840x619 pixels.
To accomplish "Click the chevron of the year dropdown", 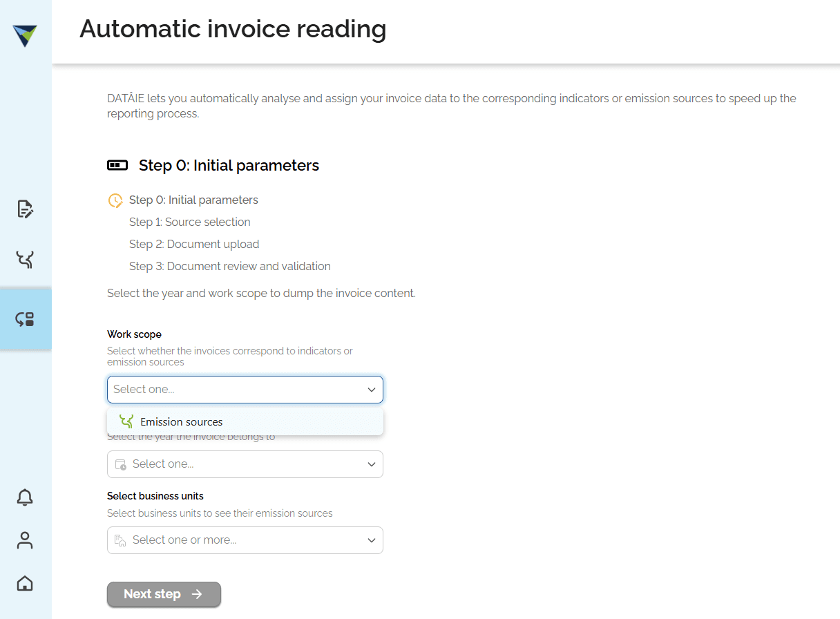I will (372, 464).
